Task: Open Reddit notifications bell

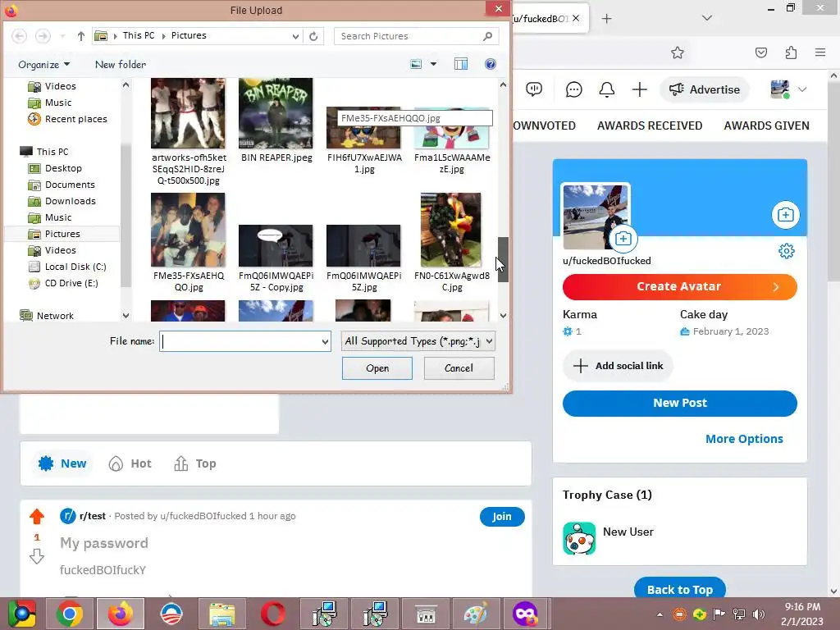Action: 606,89
